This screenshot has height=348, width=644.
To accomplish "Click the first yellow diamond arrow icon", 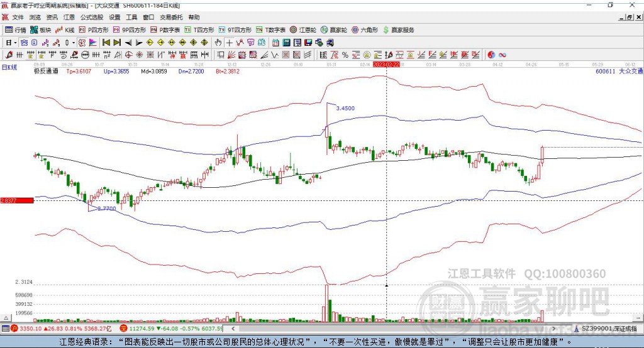I will coord(150,43).
